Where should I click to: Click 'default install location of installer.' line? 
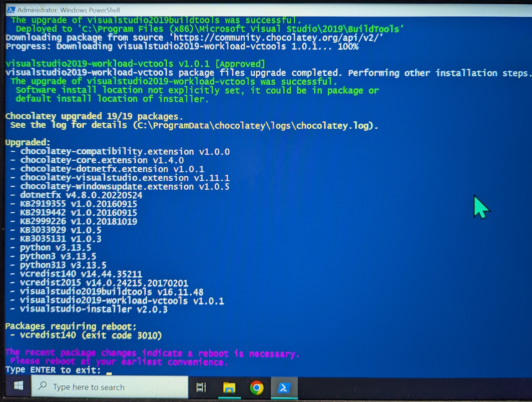click(x=112, y=99)
